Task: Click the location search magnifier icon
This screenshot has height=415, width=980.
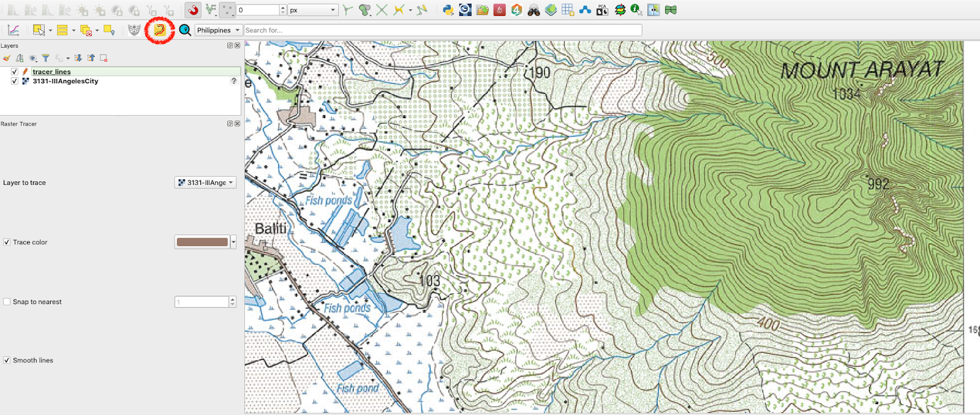Action: (185, 30)
